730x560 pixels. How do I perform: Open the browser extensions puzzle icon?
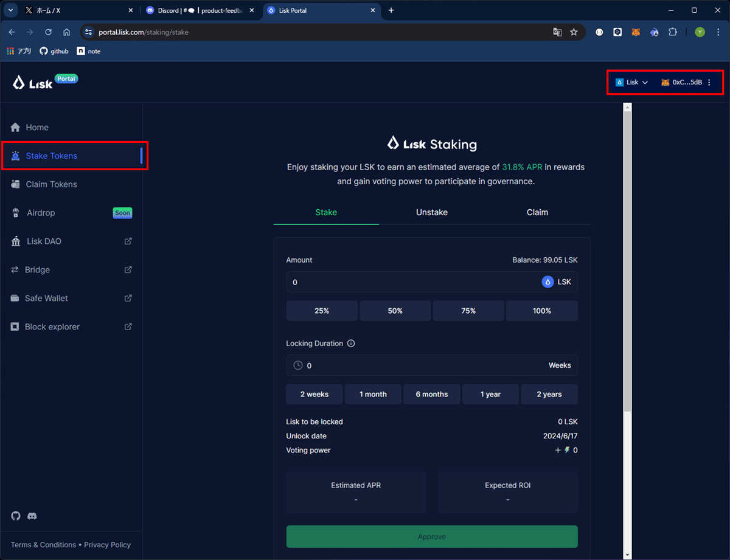[673, 32]
